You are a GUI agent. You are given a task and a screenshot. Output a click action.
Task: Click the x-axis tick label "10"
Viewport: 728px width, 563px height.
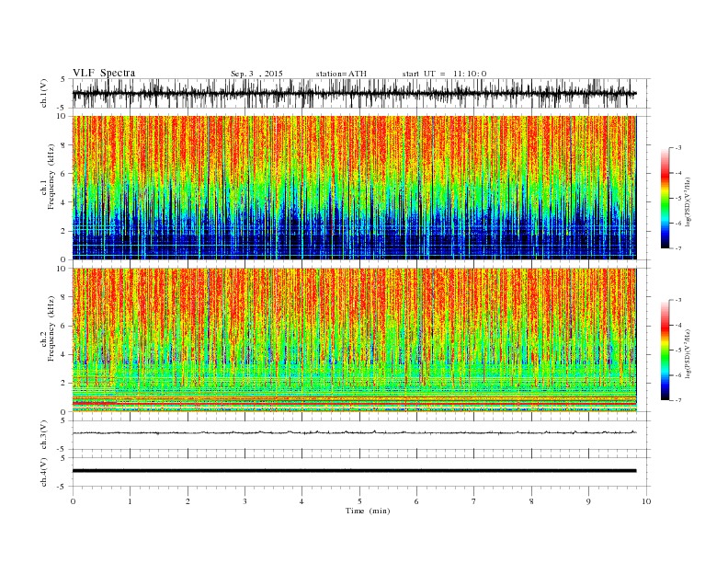click(646, 501)
